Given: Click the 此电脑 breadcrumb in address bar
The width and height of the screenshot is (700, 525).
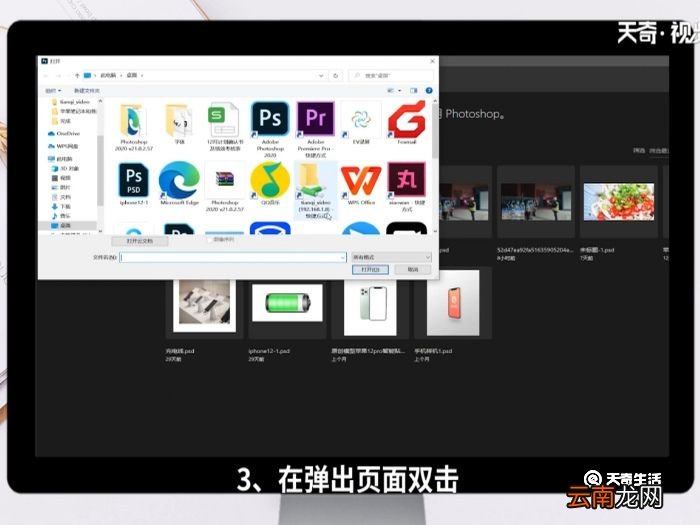Looking at the screenshot, I should pyautogui.click(x=108, y=75).
